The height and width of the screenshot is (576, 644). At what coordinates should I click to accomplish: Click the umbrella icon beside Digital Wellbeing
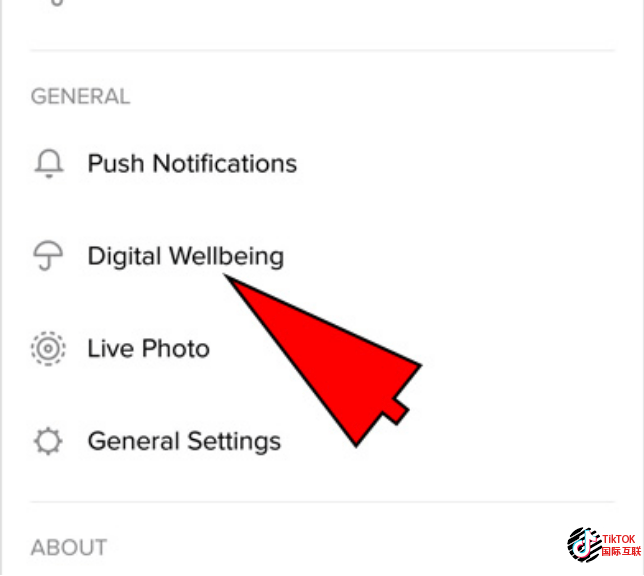click(48, 256)
